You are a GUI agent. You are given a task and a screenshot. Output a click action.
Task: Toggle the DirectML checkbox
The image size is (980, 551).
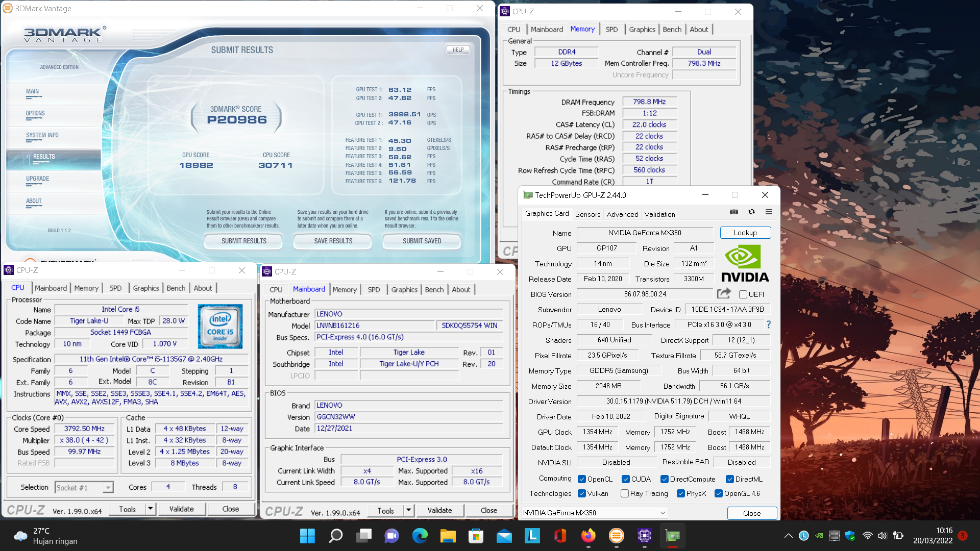[x=730, y=479]
